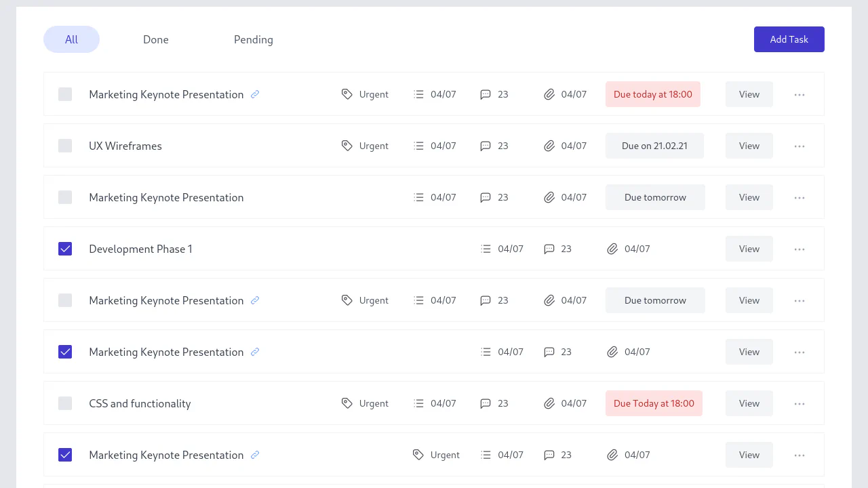
Task: Click 'Due today at 18:00' badge on Marketing Keynote
Action: 653,94
